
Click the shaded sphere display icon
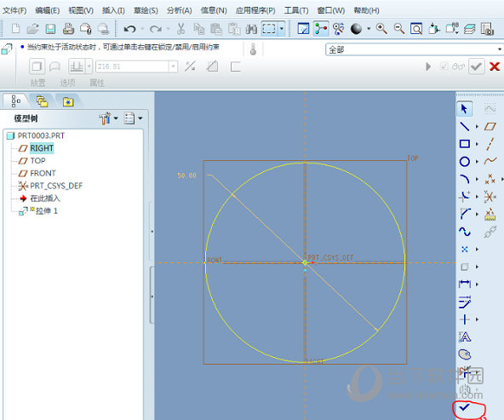tap(356, 29)
